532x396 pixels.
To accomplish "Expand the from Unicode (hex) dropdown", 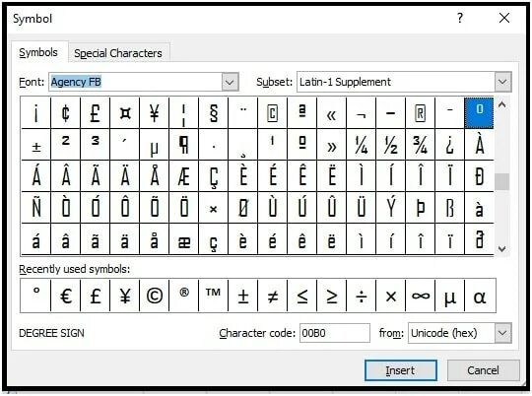I will tap(502, 333).
